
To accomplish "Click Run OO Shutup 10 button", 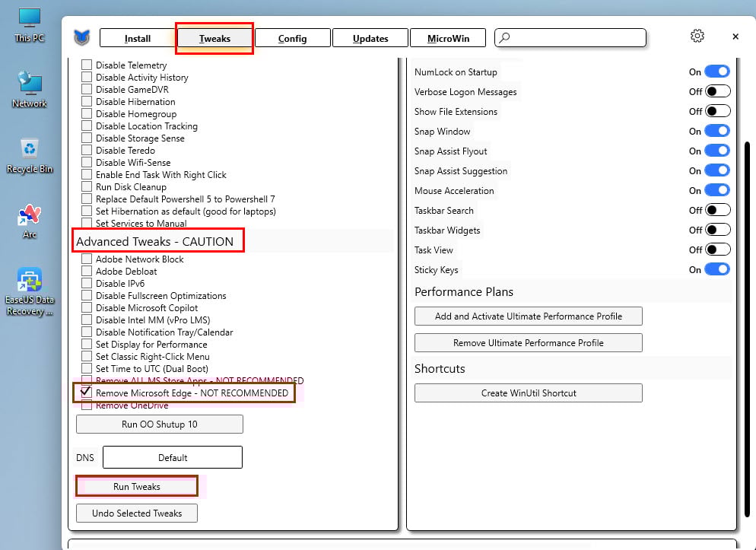I will [160, 424].
